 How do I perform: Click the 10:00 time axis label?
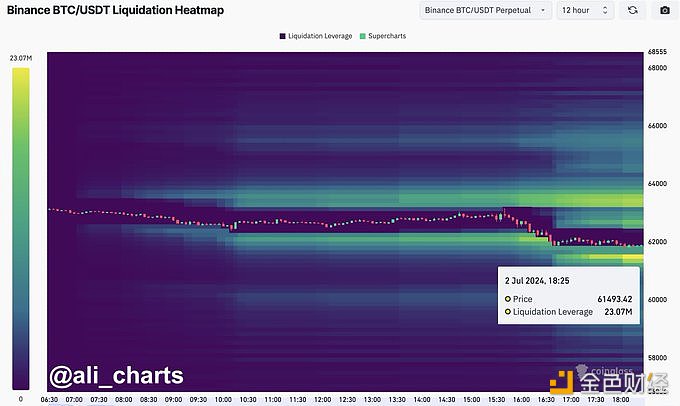click(x=223, y=399)
